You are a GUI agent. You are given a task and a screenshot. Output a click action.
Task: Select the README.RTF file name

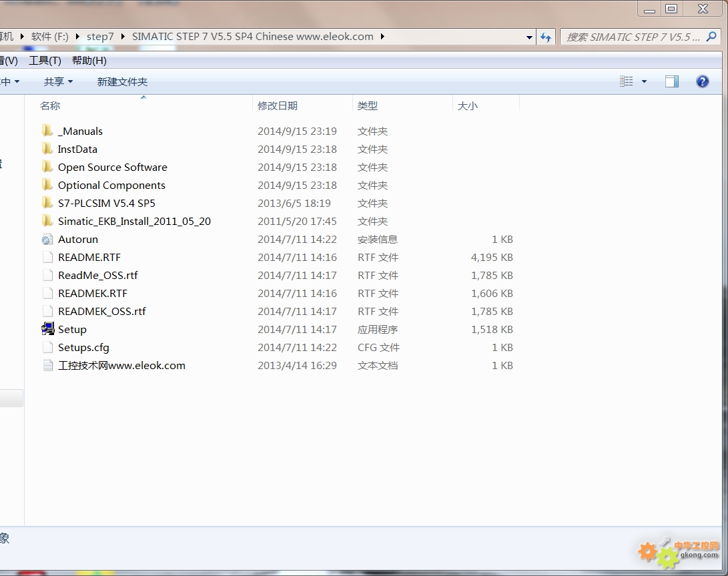pos(89,258)
